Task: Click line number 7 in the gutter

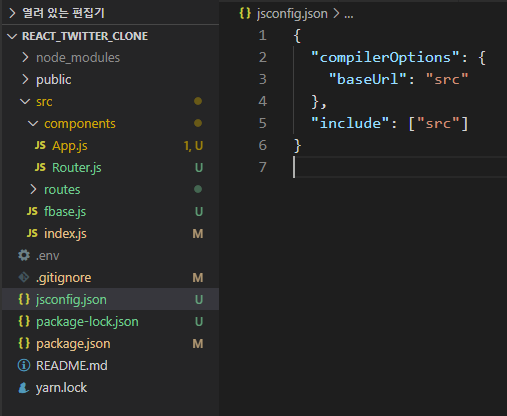Action: 263,167
